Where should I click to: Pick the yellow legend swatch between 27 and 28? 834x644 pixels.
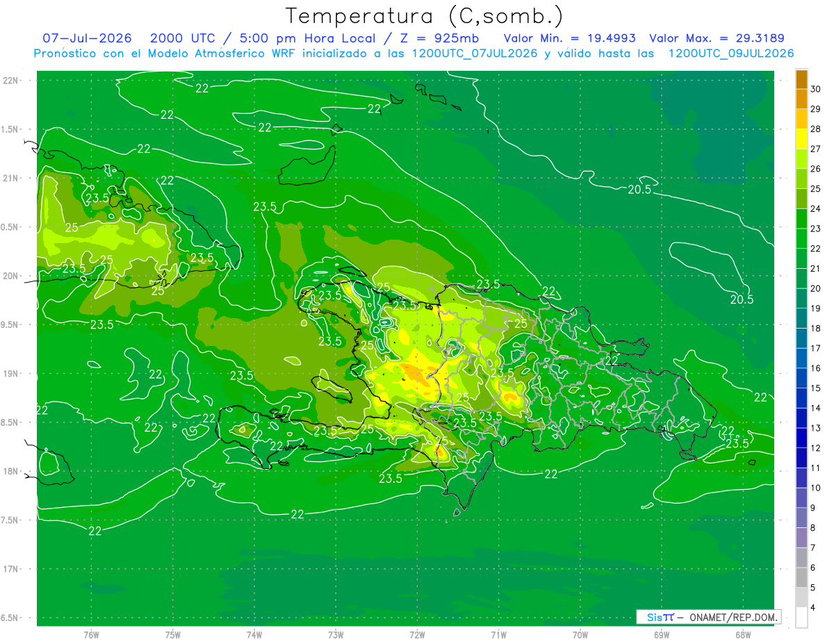click(801, 139)
